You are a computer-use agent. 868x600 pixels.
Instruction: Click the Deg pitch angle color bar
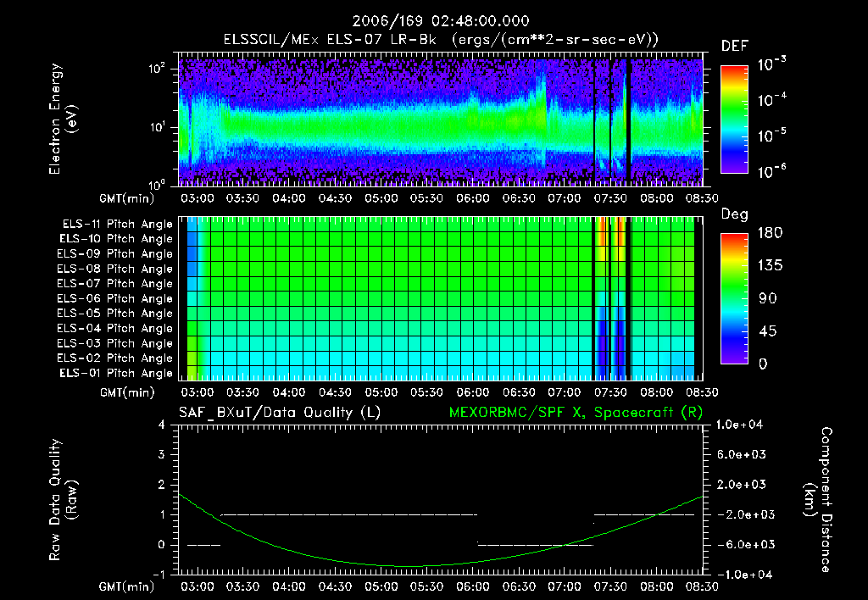[x=734, y=298]
